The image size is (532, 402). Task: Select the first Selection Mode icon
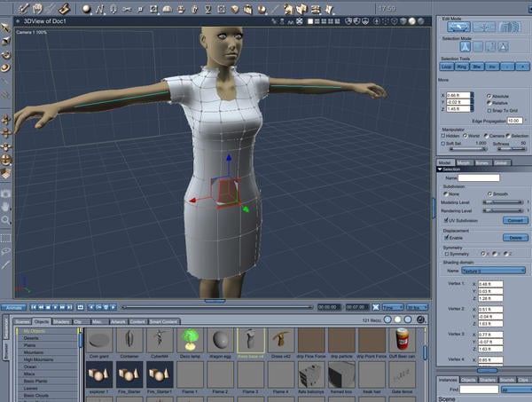coord(465,46)
